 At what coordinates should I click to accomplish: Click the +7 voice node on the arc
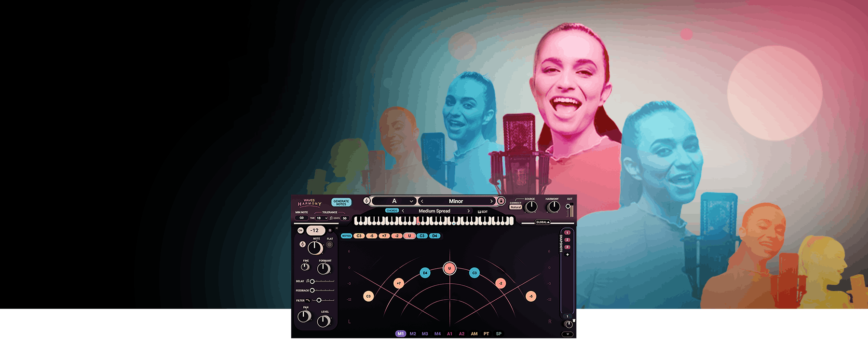pos(399,283)
